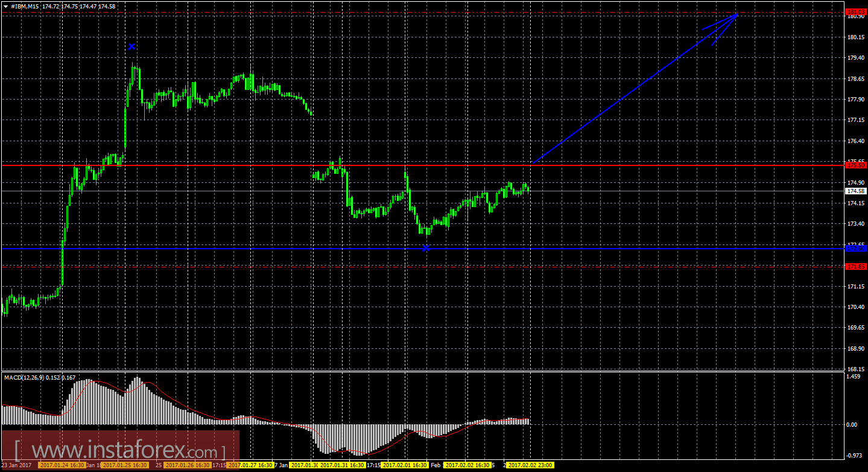This screenshot has height=472, width=868.
Task: Select the 2017.02.01 16:30 time marker
Action: point(405,465)
